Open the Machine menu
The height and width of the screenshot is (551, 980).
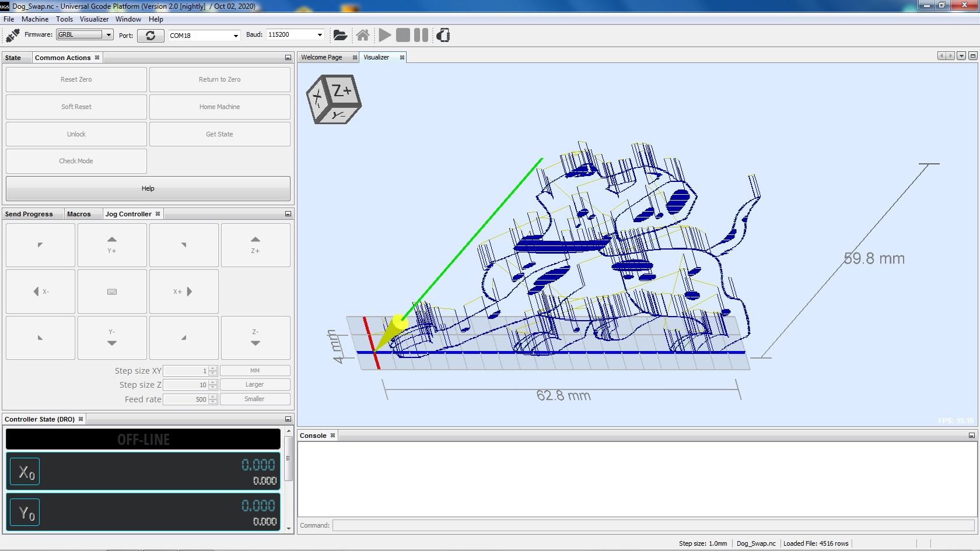point(35,19)
